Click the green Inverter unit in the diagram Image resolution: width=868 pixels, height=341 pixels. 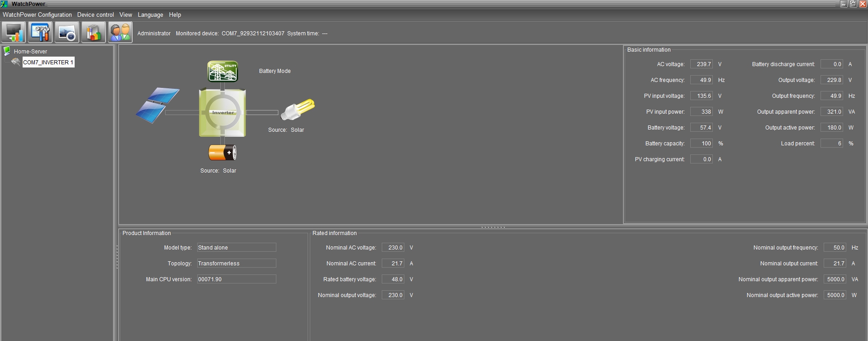(x=223, y=113)
